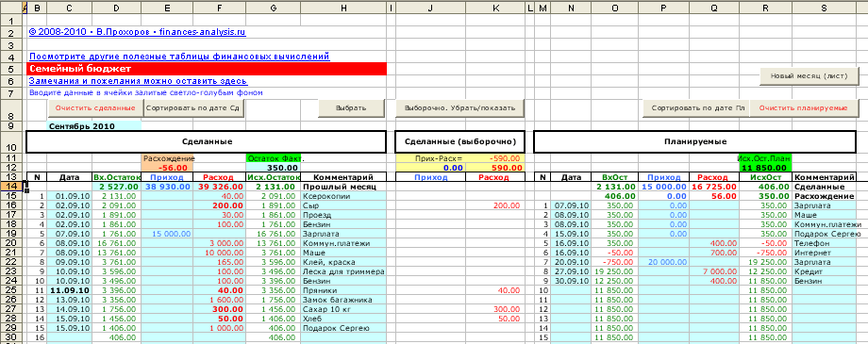Screen dimensions: 868x344
Task: Select planned income 20 000.00 cell
Action: 663,262
